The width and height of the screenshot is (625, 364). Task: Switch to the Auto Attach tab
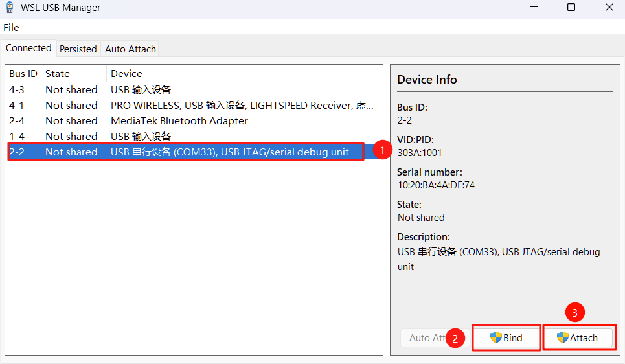(x=130, y=49)
